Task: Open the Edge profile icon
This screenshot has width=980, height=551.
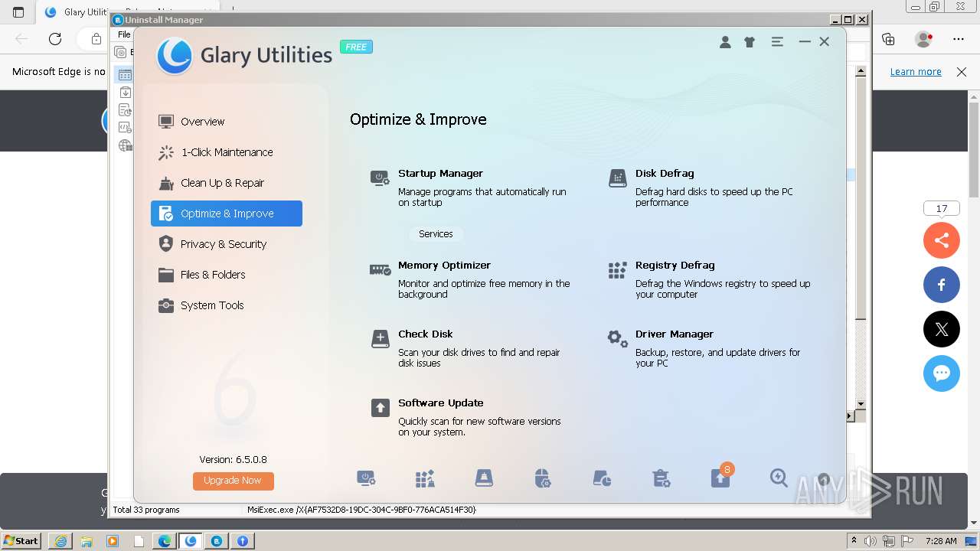Action: tap(924, 39)
